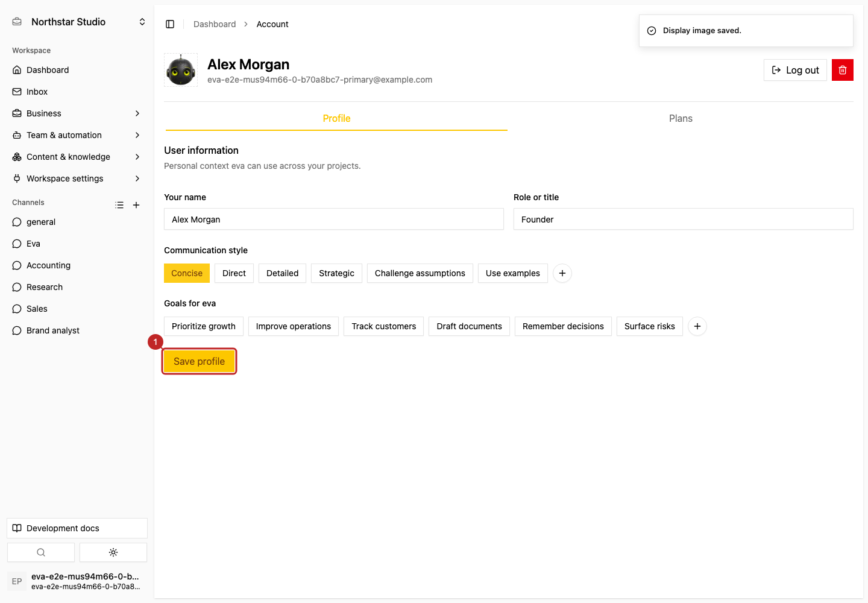Viewport: 868px width, 603px height.
Task: Expand the Business section
Action: (x=77, y=113)
